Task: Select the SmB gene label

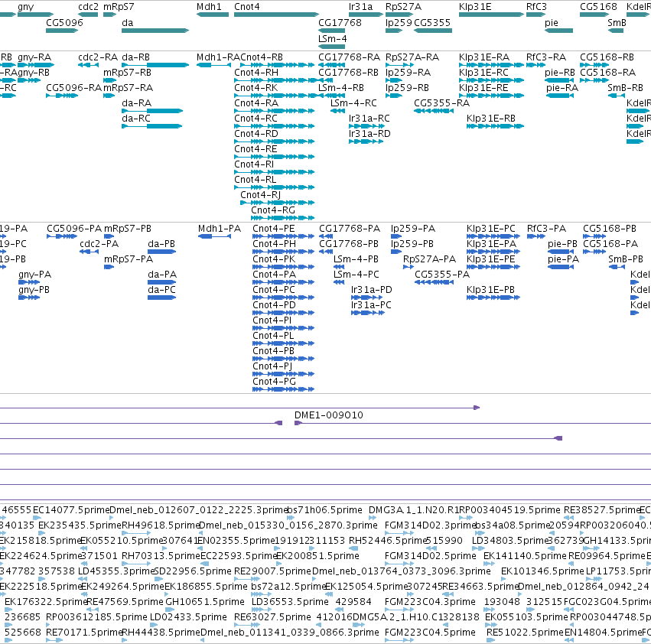Action: [617, 22]
